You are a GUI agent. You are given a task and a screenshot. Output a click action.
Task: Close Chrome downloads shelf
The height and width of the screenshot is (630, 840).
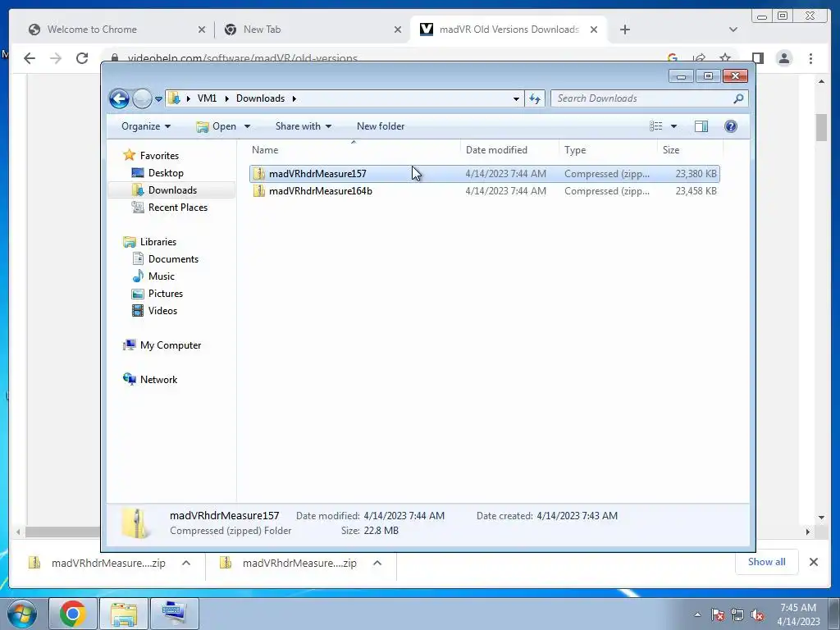(813, 562)
